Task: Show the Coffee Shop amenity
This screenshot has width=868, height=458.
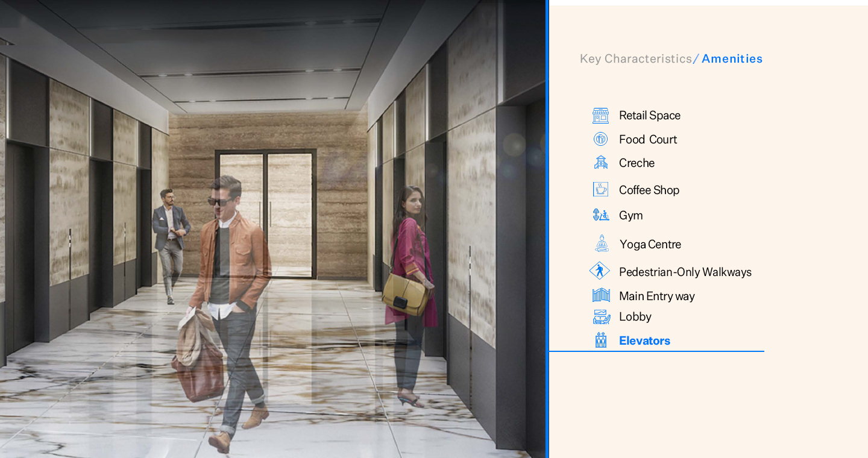Action: [x=649, y=190]
